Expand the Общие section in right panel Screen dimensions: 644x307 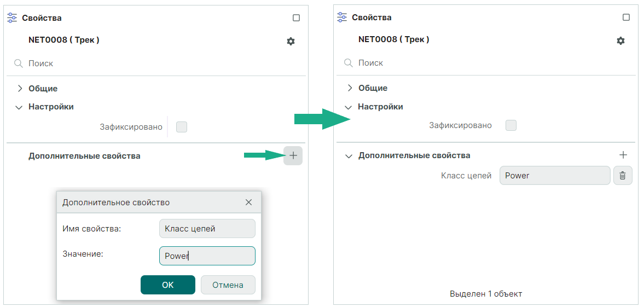coord(350,88)
